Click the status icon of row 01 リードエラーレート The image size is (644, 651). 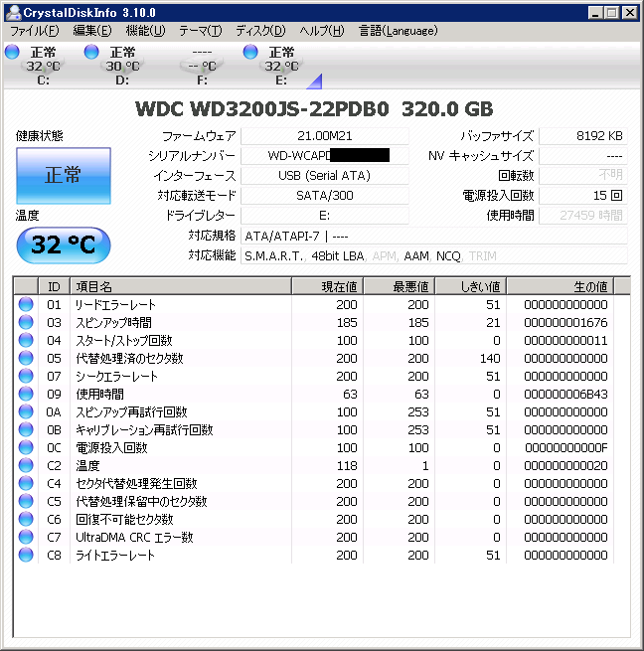click(x=26, y=305)
